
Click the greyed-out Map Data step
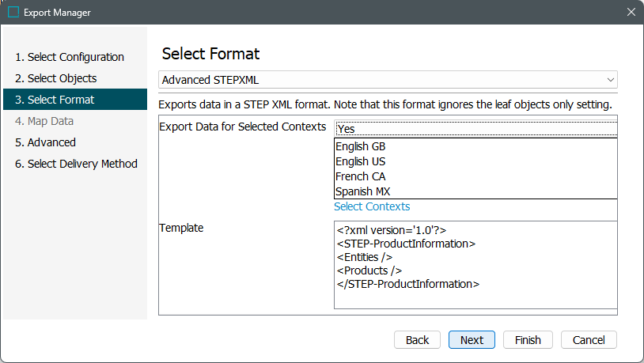51,121
